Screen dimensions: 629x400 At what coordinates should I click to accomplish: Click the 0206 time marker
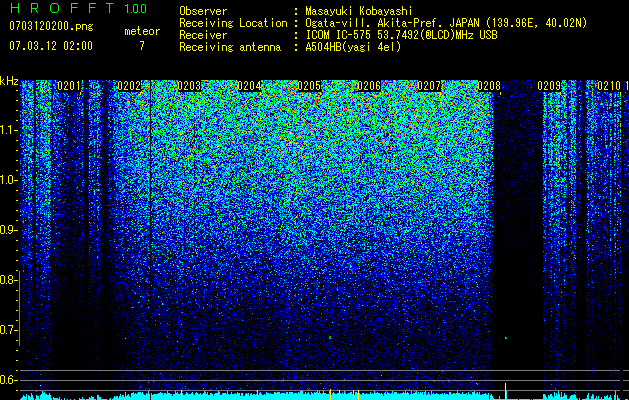coord(369,86)
